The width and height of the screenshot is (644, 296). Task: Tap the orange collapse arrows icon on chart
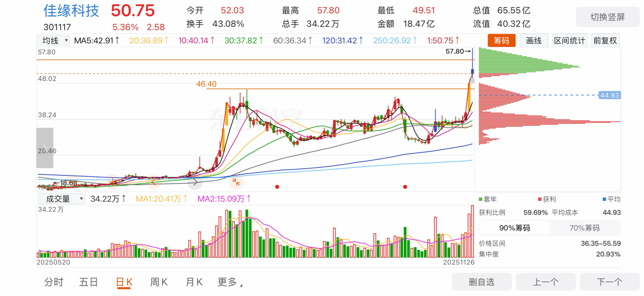tap(236, 182)
